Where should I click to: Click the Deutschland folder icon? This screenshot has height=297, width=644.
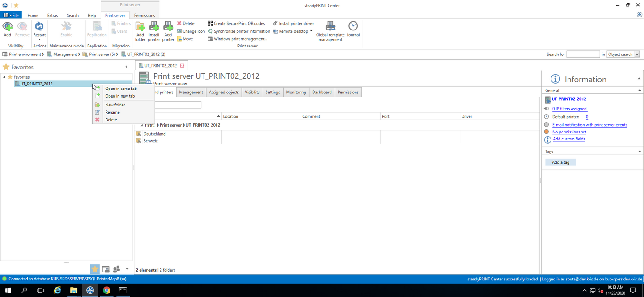[139, 134]
